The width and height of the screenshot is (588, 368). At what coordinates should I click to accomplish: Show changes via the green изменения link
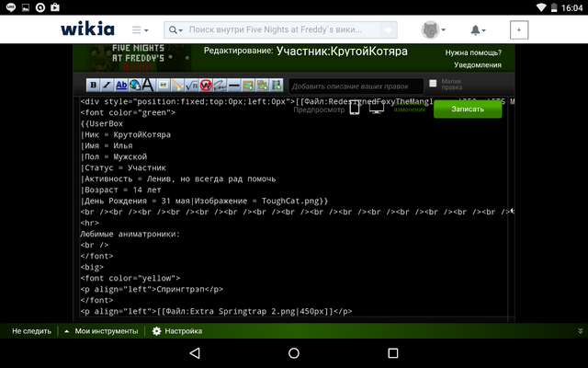pyautogui.click(x=410, y=109)
